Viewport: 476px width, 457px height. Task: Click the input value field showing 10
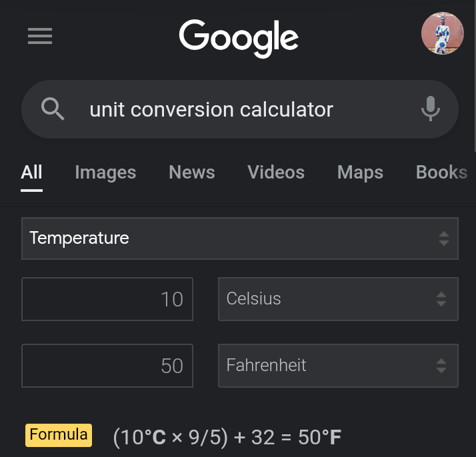[107, 299]
